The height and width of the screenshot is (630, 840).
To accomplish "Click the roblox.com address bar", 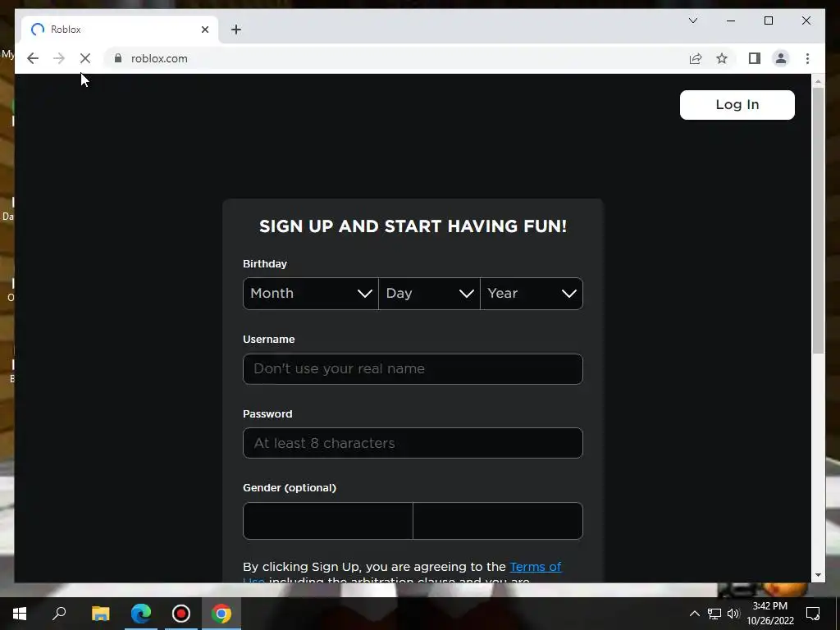I will tap(396, 58).
